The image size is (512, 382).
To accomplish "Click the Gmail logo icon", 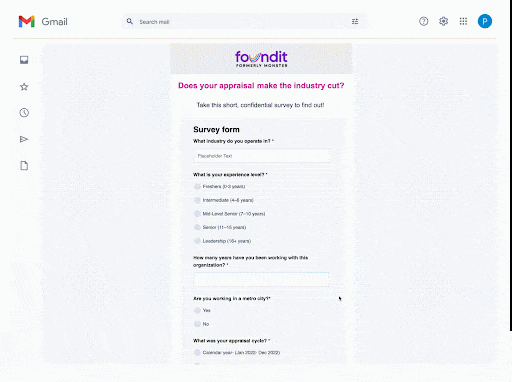I will (x=27, y=22).
